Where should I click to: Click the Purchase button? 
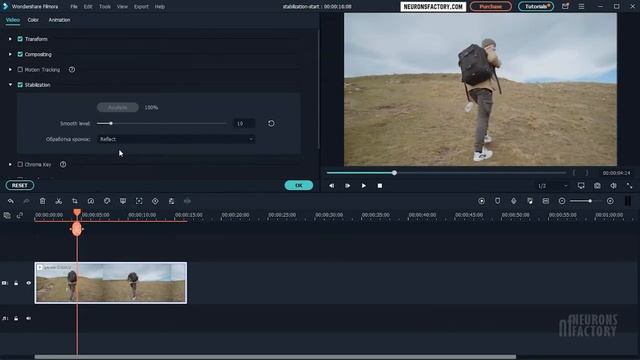point(491,6)
